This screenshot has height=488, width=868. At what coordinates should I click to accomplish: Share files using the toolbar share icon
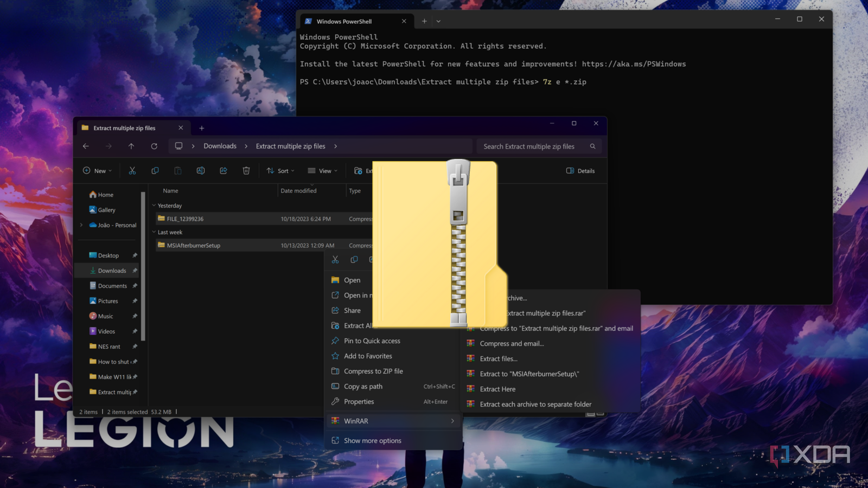(223, 170)
